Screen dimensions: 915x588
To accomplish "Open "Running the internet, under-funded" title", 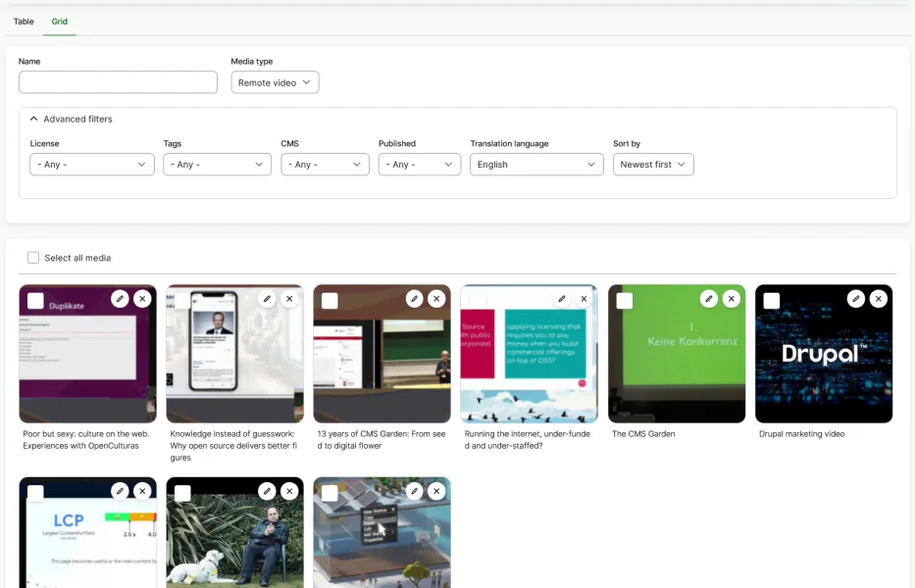I will tap(527, 440).
